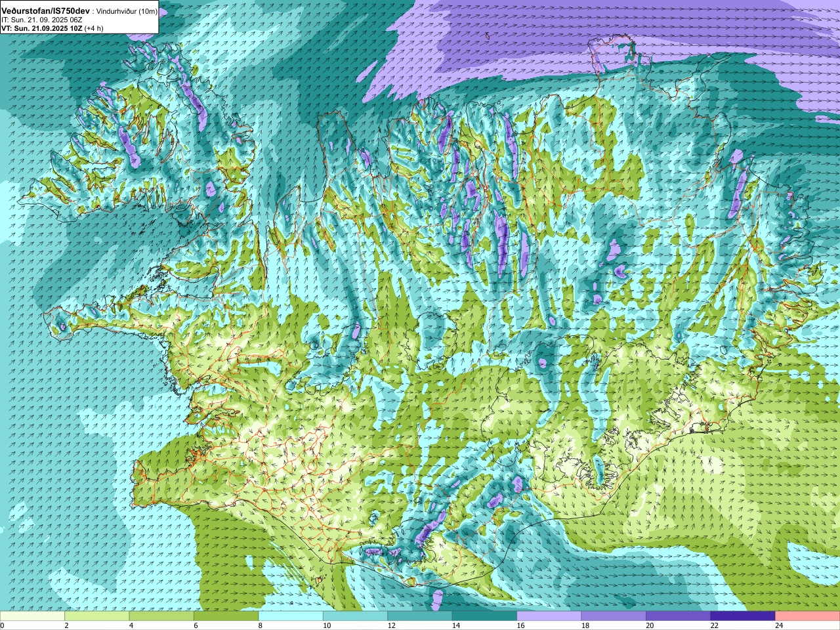This screenshot has width=840, height=630.
Task: Click the legend label '14'
Action: (456, 625)
